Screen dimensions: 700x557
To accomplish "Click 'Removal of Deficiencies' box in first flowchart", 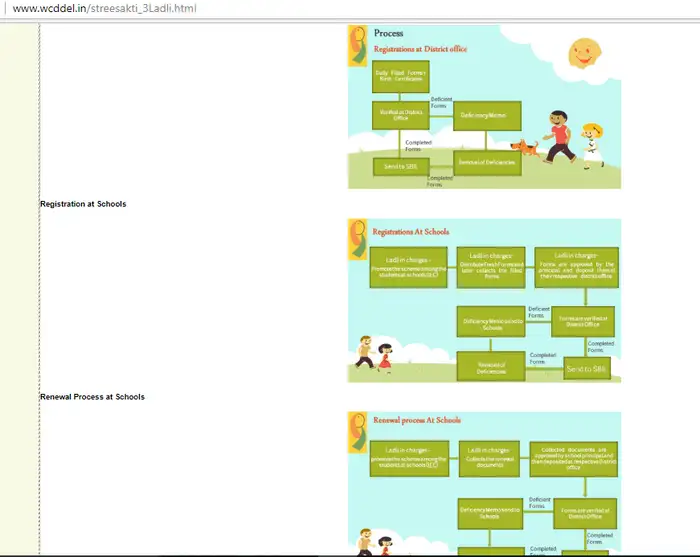I will (x=486, y=162).
